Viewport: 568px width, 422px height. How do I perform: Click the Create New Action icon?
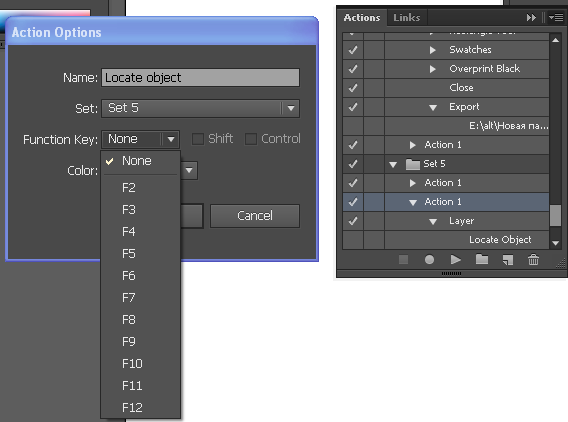coord(508,259)
